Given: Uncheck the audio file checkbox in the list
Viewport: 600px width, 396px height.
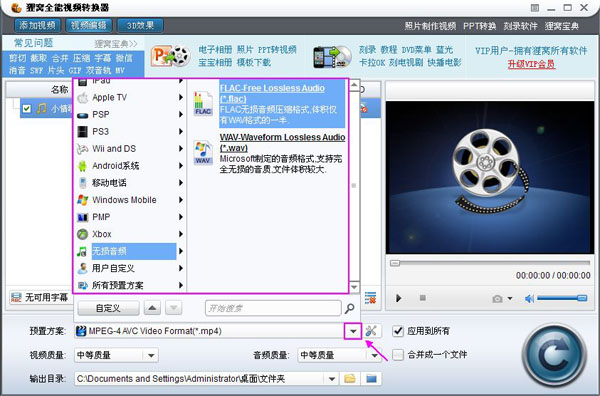Looking at the screenshot, I should click(26, 109).
